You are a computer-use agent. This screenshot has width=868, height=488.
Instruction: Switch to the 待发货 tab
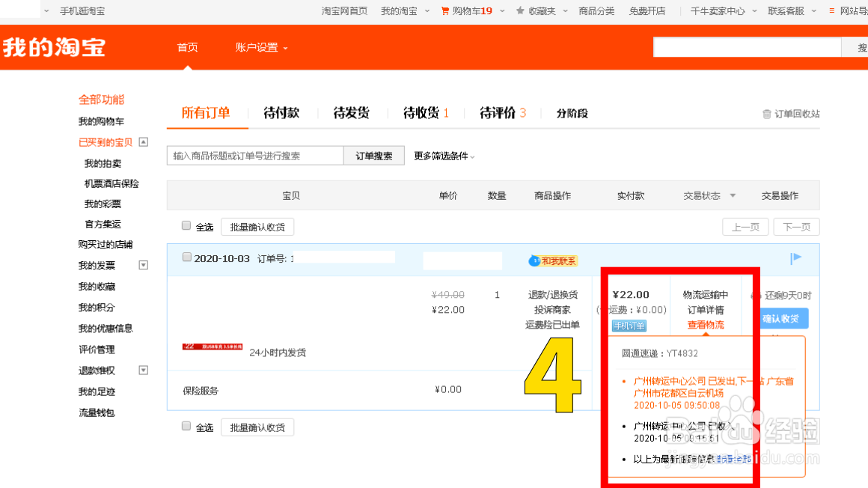352,113
